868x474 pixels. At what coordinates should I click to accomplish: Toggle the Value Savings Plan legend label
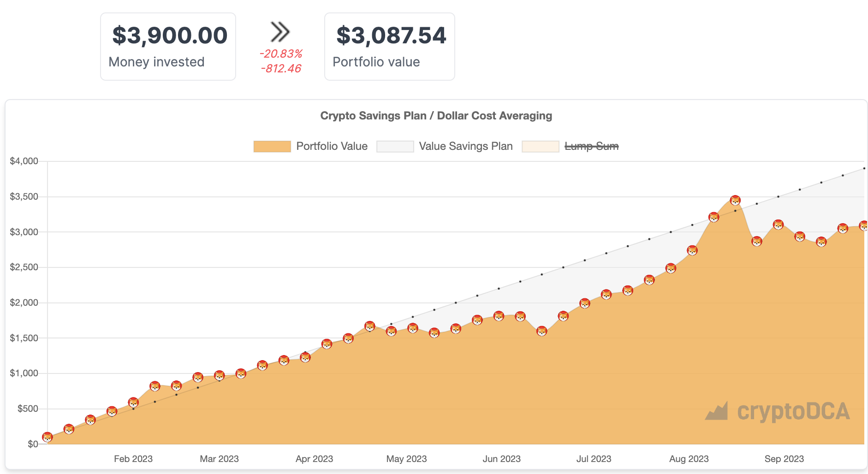[x=465, y=146]
